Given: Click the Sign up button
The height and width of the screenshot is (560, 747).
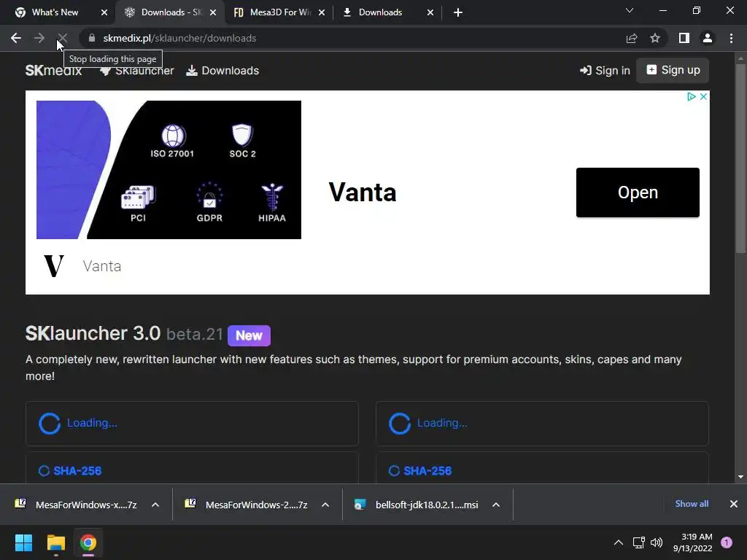Looking at the screenshot, I should pos(673,71).
